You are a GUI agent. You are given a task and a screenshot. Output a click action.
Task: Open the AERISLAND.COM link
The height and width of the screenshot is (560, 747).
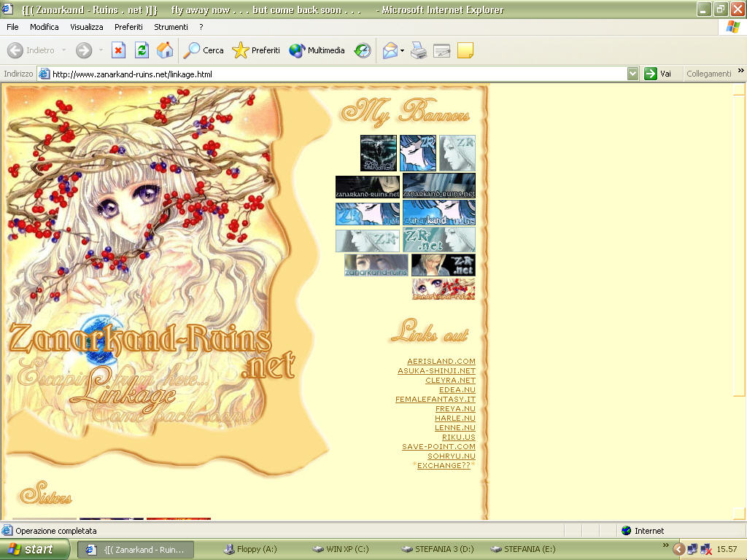tap(441, 362)
